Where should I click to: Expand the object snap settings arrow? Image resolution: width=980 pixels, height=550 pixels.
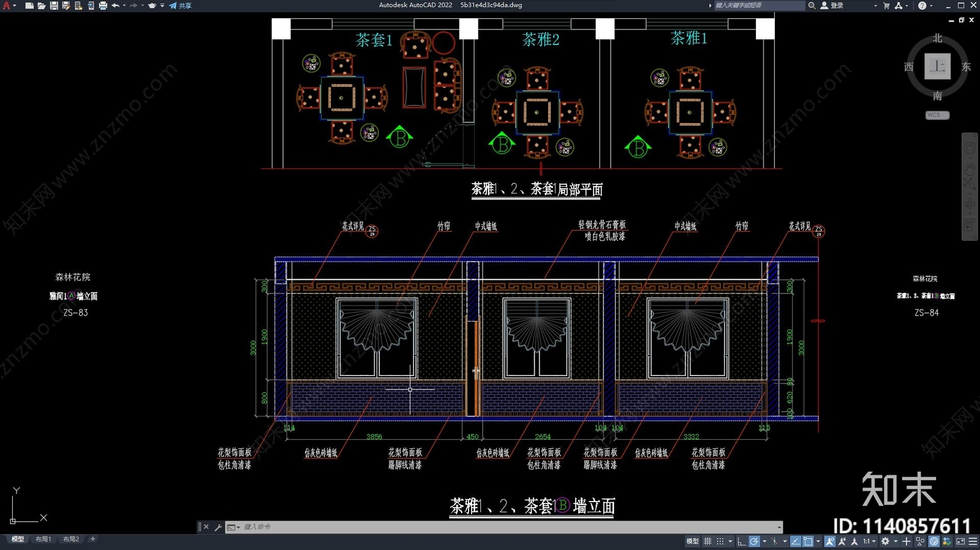click(x=818, y=541)
